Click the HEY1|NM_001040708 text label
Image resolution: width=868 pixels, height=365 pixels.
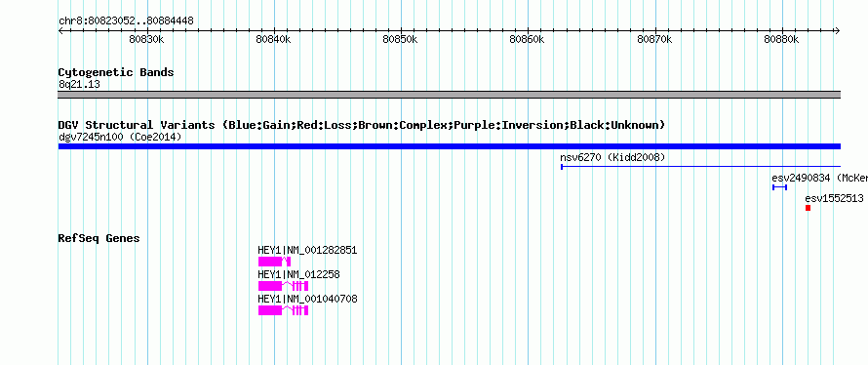(x=308, y=299)
